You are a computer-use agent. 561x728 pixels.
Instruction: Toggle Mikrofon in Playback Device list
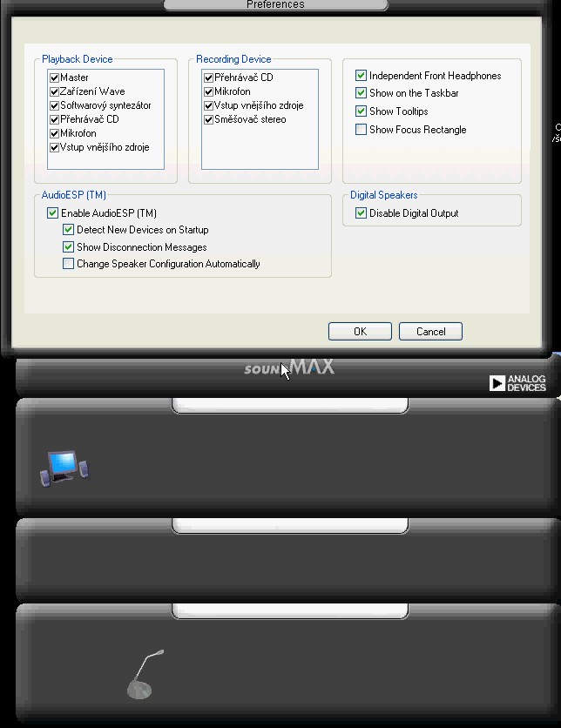[x=54, y=133]
